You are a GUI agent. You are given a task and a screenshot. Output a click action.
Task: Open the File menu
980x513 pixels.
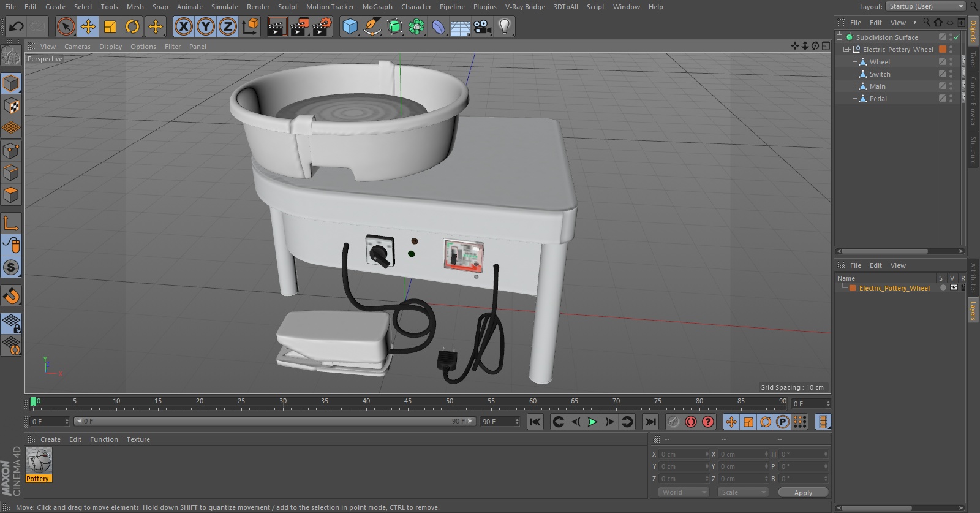[10, 7]
